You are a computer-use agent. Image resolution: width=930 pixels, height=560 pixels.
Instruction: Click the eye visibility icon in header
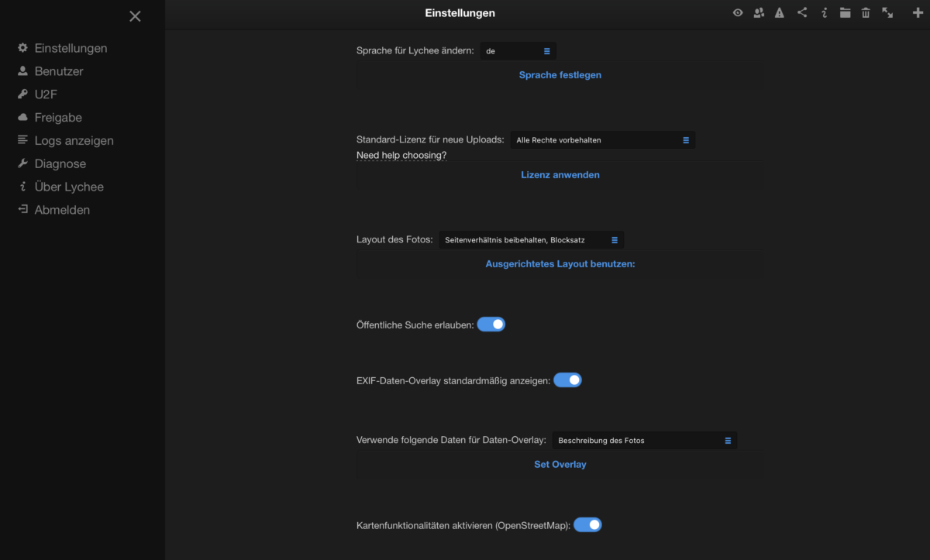click(x=738, y=12)
